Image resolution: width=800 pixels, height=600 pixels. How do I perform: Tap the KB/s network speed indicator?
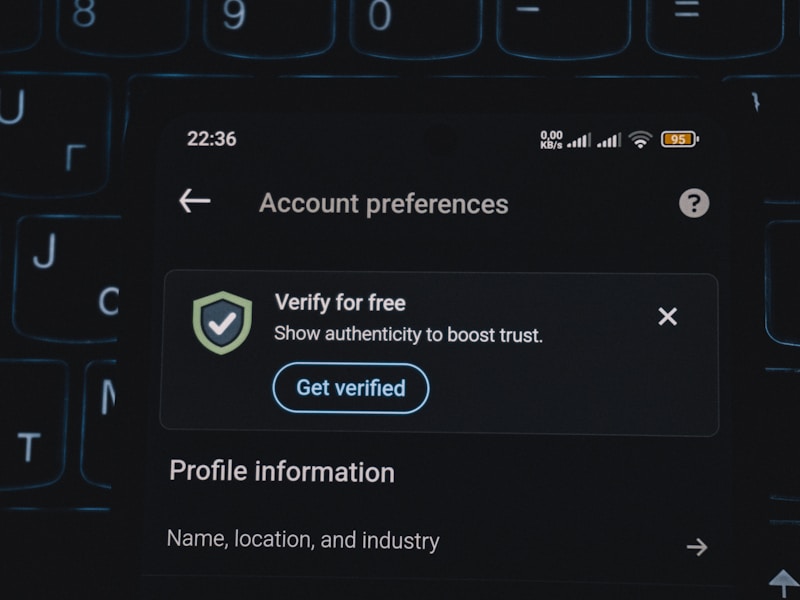(x=551, y=140)
